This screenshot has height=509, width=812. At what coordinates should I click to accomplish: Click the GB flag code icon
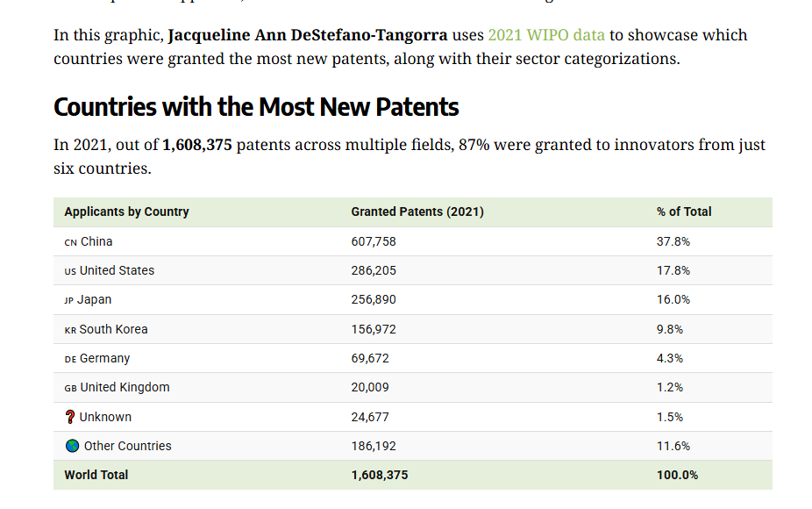(71, 388)
